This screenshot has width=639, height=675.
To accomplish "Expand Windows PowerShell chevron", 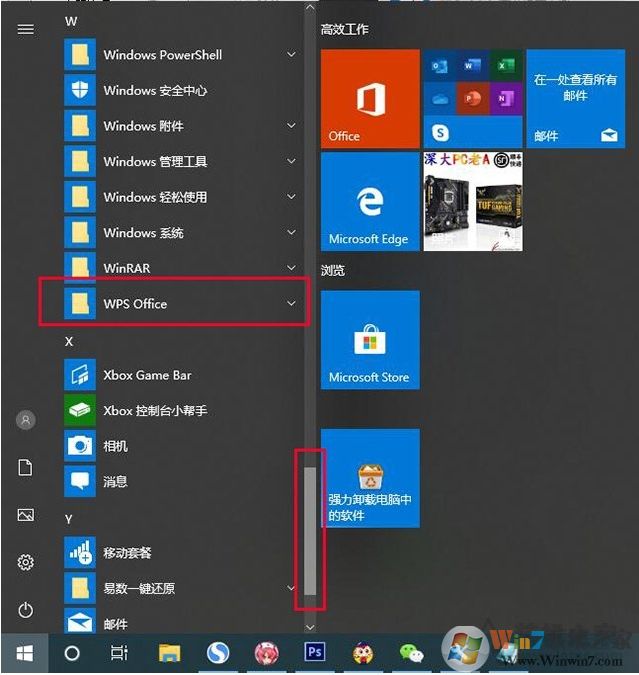I will 292,55.
